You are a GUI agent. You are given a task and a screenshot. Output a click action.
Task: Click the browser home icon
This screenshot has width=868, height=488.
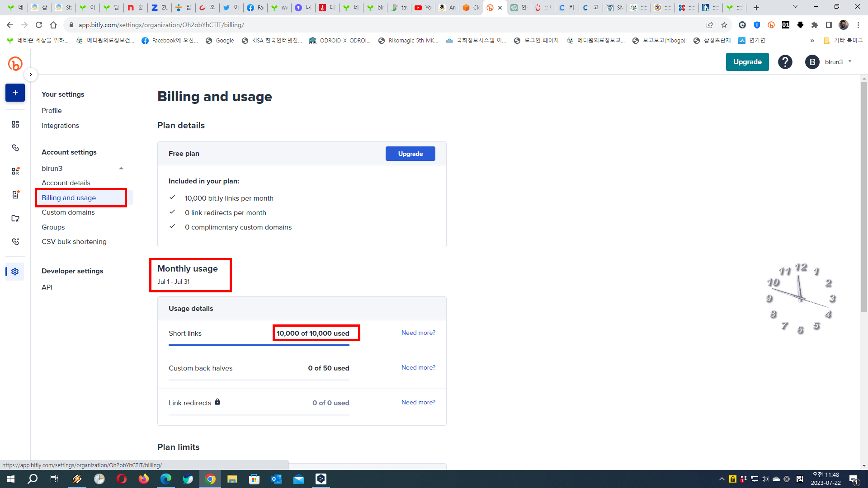[53, 25]
